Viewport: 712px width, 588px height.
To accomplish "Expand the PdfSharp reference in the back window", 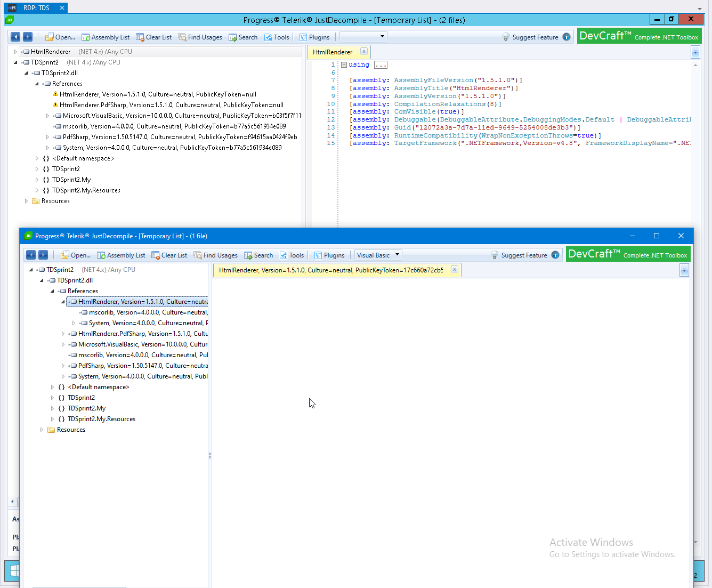I will (x=47, y=137).
